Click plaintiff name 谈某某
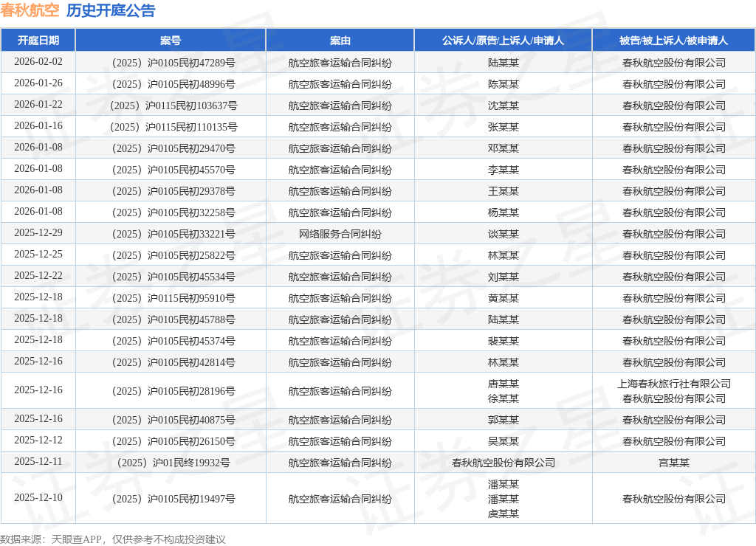 503,234
